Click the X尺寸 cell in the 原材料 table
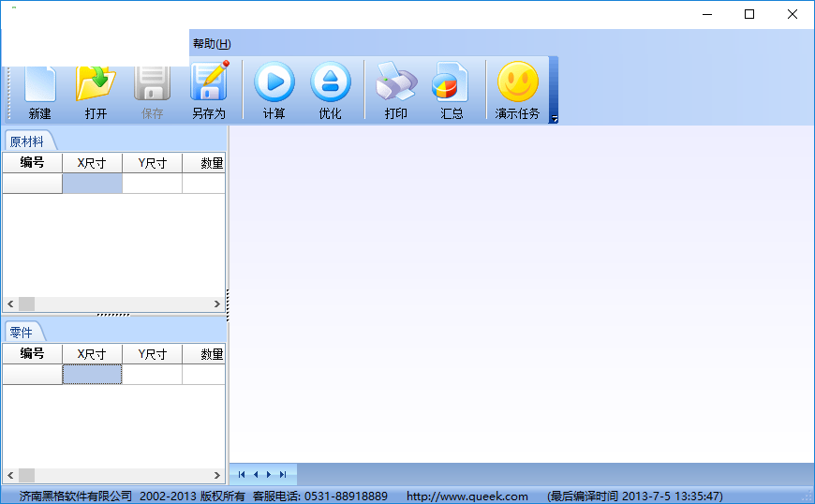815x504 pixels. click(x=92, y=184)
